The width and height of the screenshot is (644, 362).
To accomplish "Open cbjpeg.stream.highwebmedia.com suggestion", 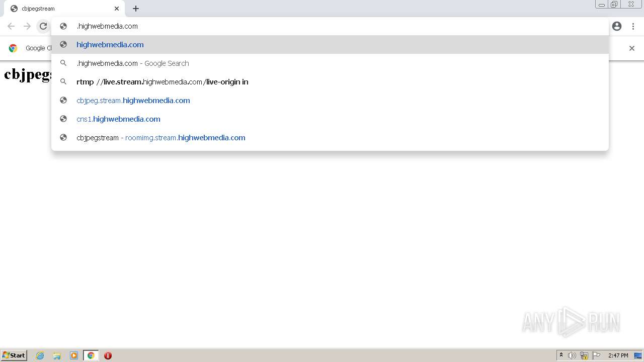I will coord(330,101).
